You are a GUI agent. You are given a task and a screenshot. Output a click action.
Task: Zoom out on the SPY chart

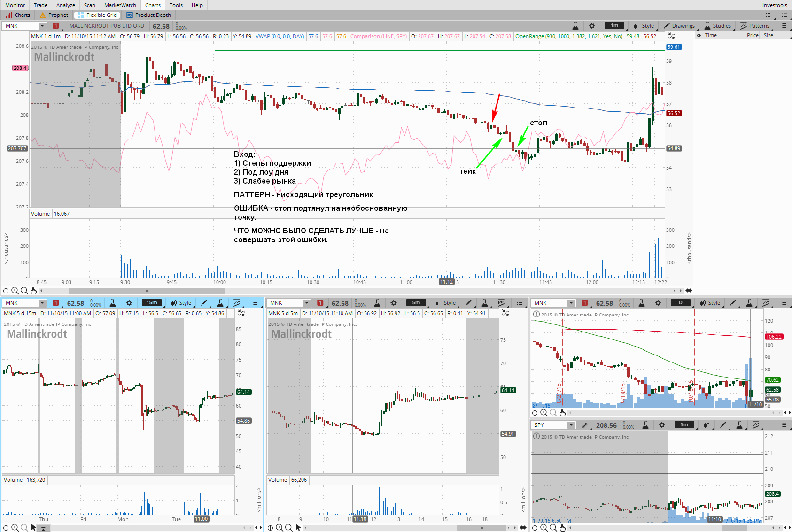pyautogui.click(x=553, y=528)
